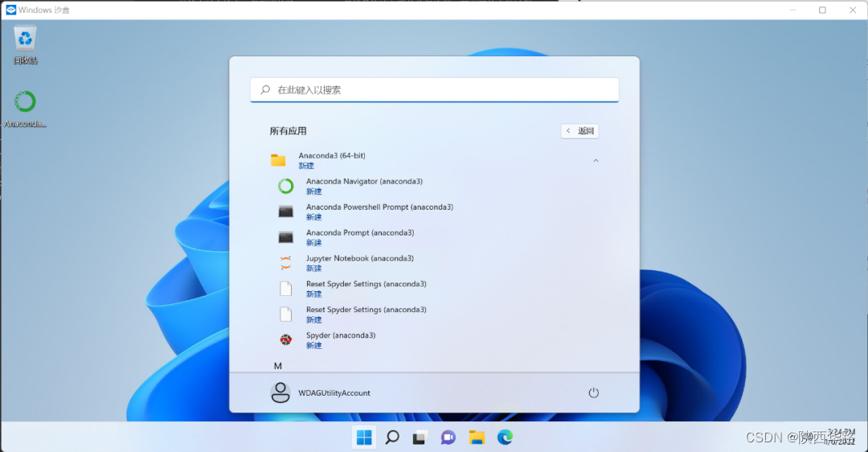This screenshot has width=868, height=452.
Task: Open the Anaconda desktop shortcut
Action: (x=25, y=109)
